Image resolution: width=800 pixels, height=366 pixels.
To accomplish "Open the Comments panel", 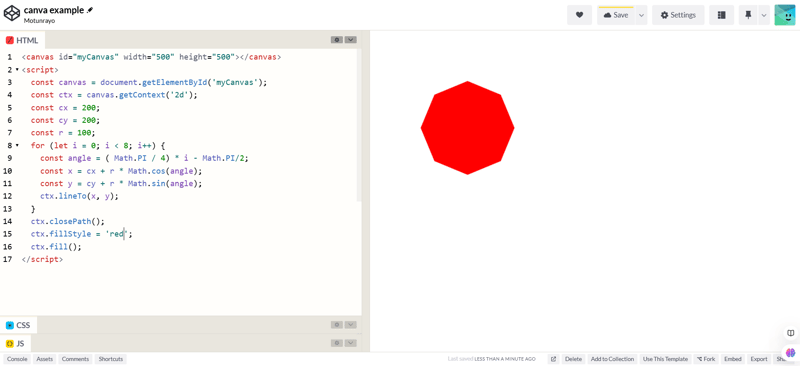I will pos(76,359).
